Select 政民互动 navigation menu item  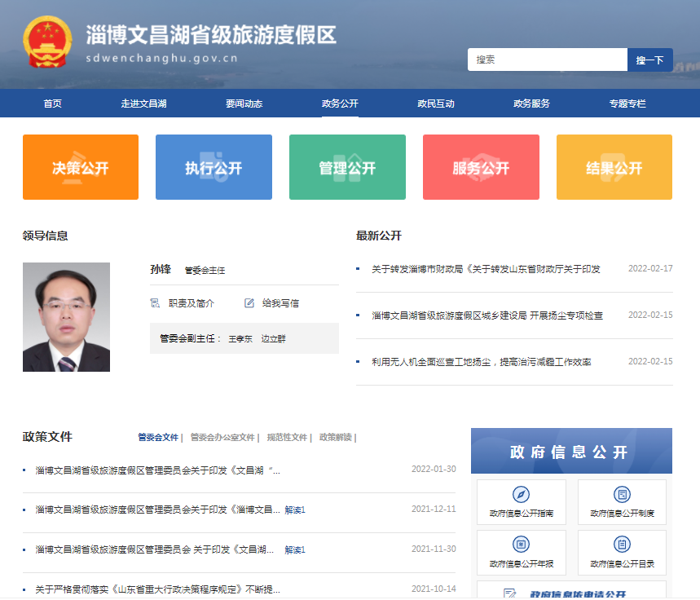(x=436, y=104)
